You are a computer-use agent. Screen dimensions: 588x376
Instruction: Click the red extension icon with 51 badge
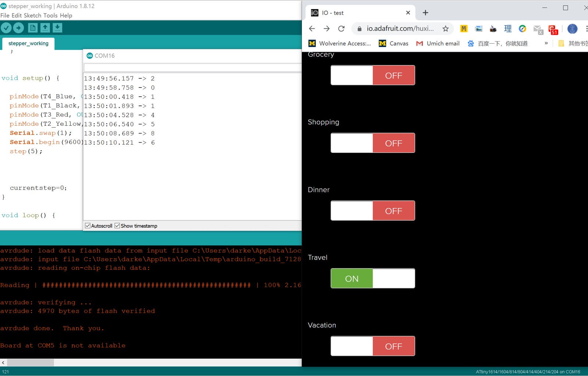click(553, 29)
